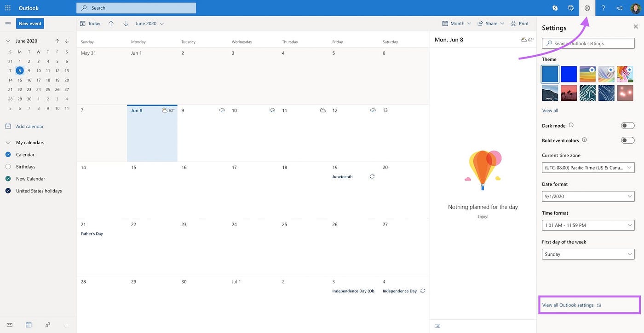Open the feedback megaphone icon
The height and width of the screenshot is (333, 644).
click(619, 8)
